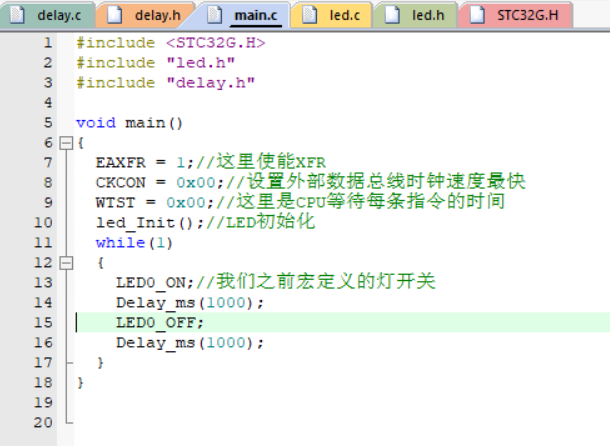Click the led_Init() call
The width and height of the screenshot is (610, 446).
pos(150,223)
